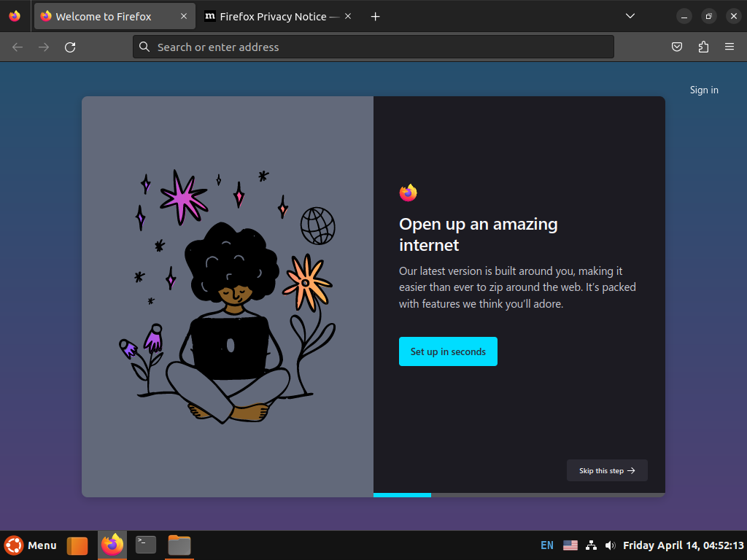Click Skip this step button
The image size is (747, 560).
click(x=607, y=470)
